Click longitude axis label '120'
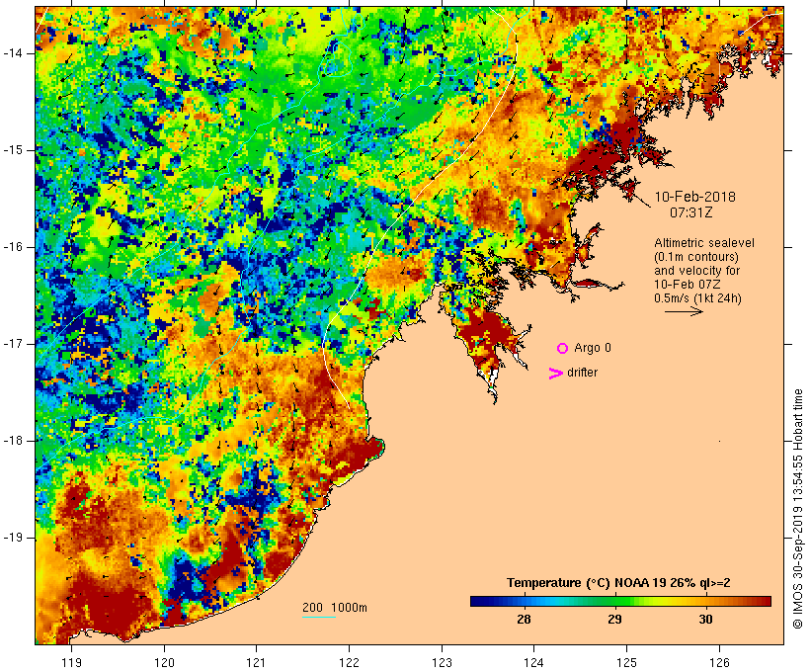 point(164,662)
